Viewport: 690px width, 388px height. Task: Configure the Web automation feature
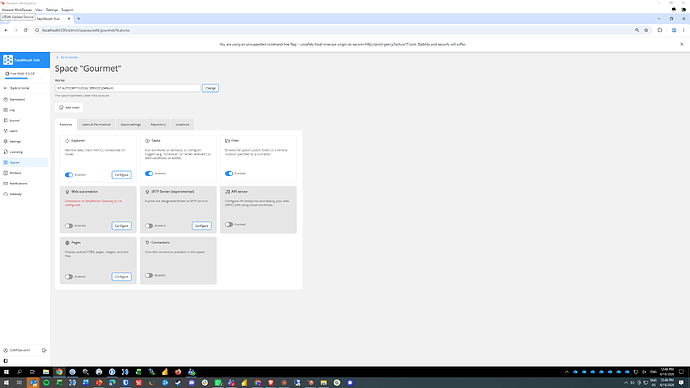(121, 226)
